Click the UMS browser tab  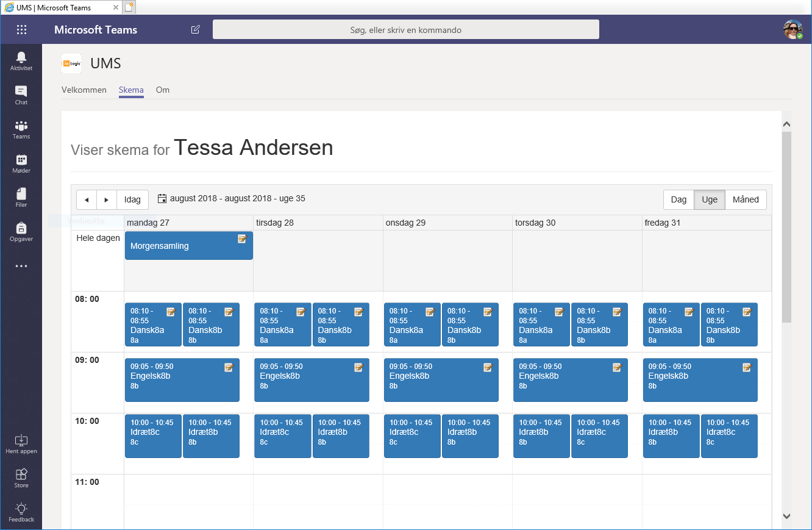click(61, 7)
